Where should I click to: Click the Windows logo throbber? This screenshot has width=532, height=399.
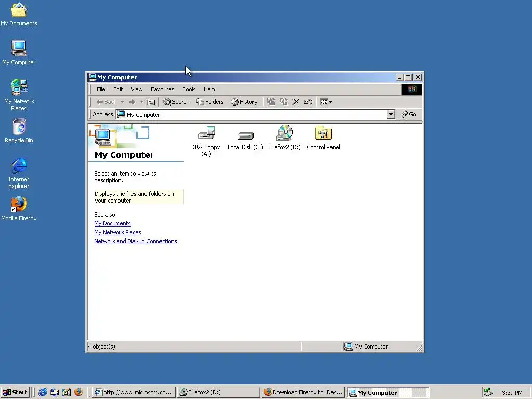[x=412, y=89]
